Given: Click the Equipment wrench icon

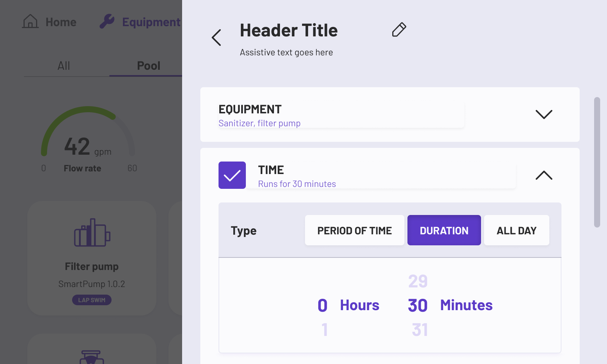Looking at the screenshot, I should coord(107,22).
